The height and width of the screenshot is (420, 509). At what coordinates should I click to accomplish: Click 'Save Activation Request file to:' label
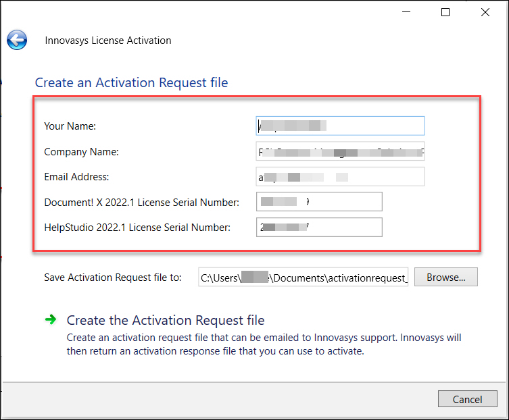(x=113, y=278)
